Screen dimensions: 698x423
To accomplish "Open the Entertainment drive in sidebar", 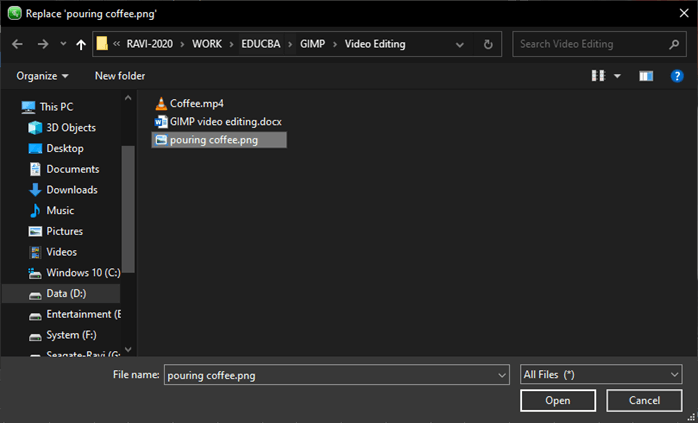I will 84,314.
